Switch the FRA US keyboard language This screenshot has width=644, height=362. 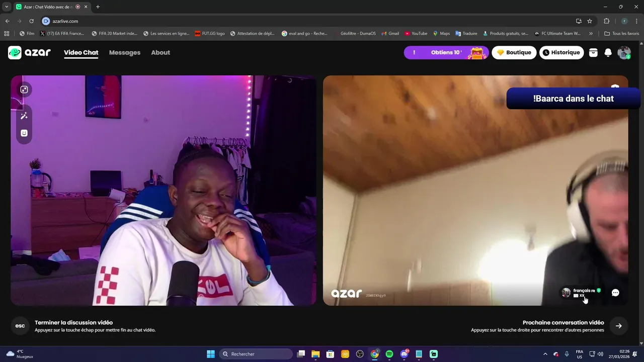(x=579, y=354)
